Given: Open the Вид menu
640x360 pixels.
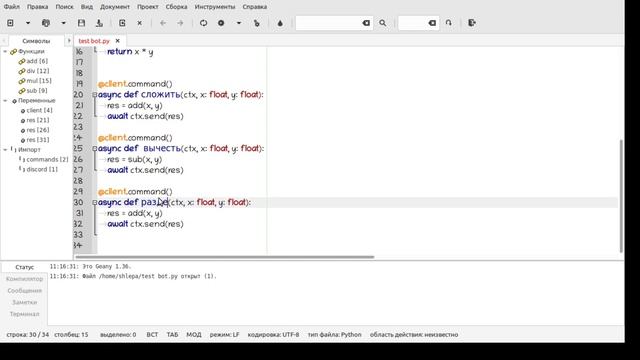Looking at the screenshot, I should click(x=87, y=7).
